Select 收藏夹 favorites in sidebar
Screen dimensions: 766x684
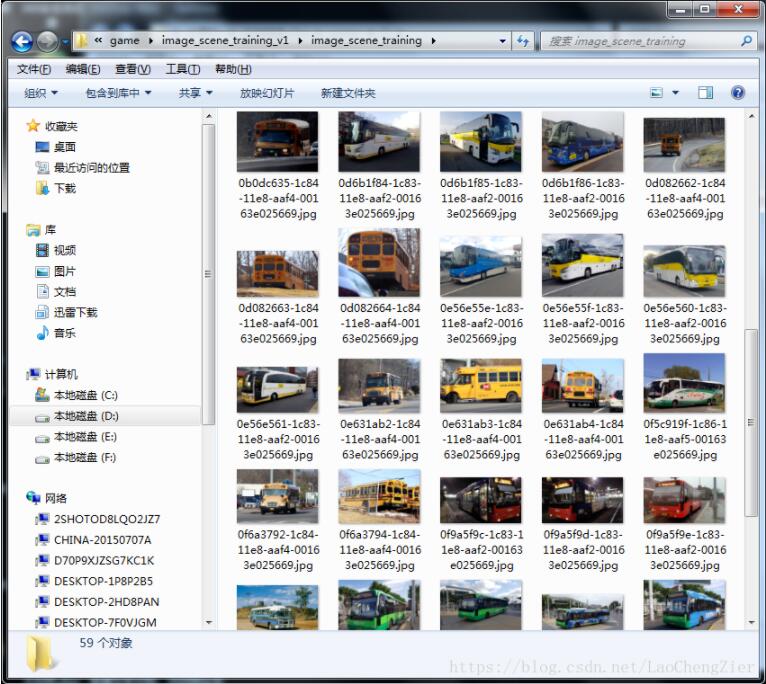point(52,126)
